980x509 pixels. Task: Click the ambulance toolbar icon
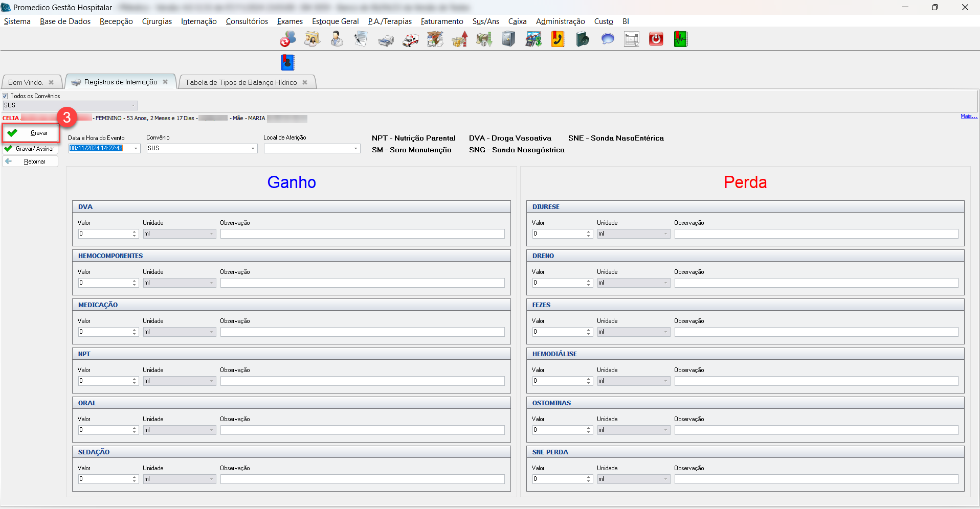point(410,40)
